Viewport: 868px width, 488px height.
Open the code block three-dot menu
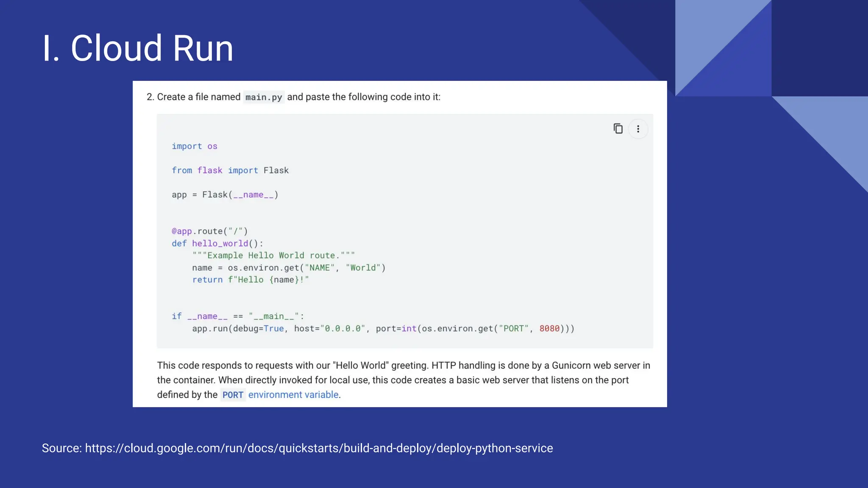click(x=638, y=129)
